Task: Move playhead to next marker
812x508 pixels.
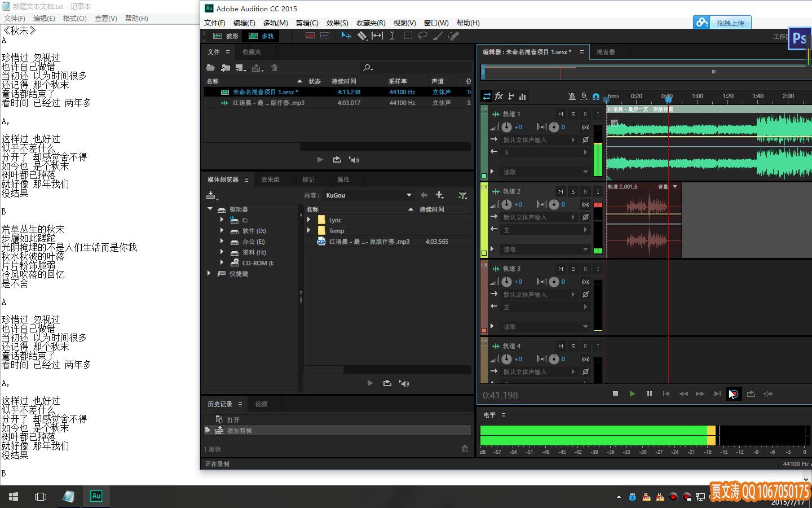Action: (717, 394)
